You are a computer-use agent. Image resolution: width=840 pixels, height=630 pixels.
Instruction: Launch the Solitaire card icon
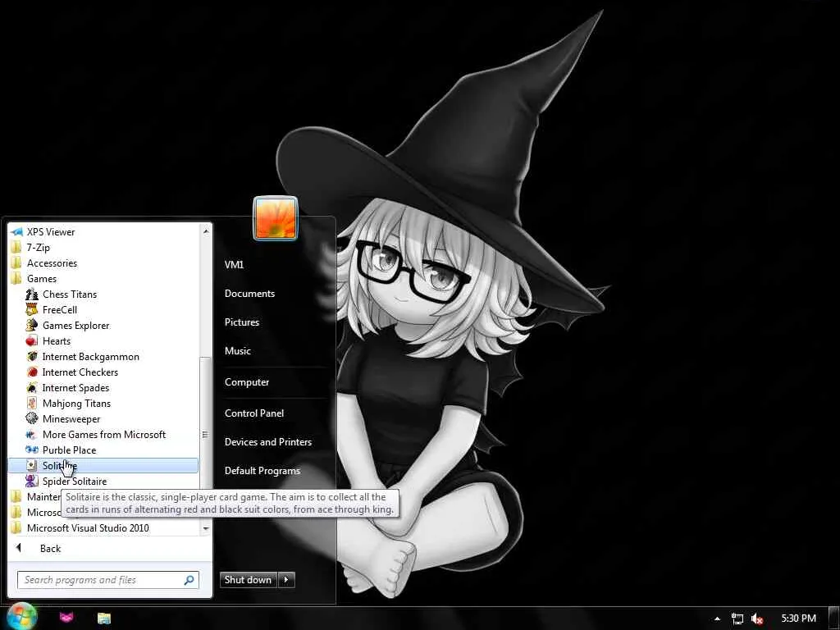pos(32,466)
